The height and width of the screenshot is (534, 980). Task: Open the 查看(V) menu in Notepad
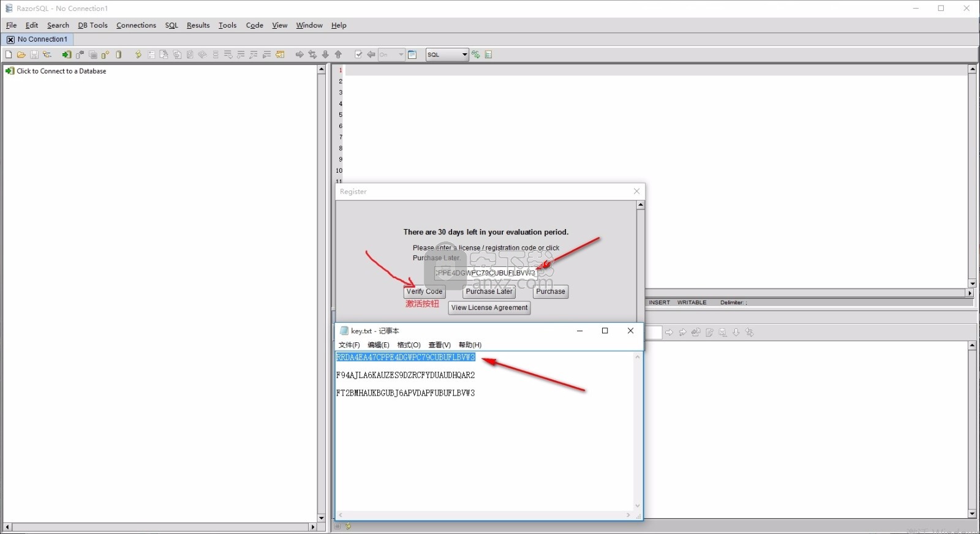440,345
